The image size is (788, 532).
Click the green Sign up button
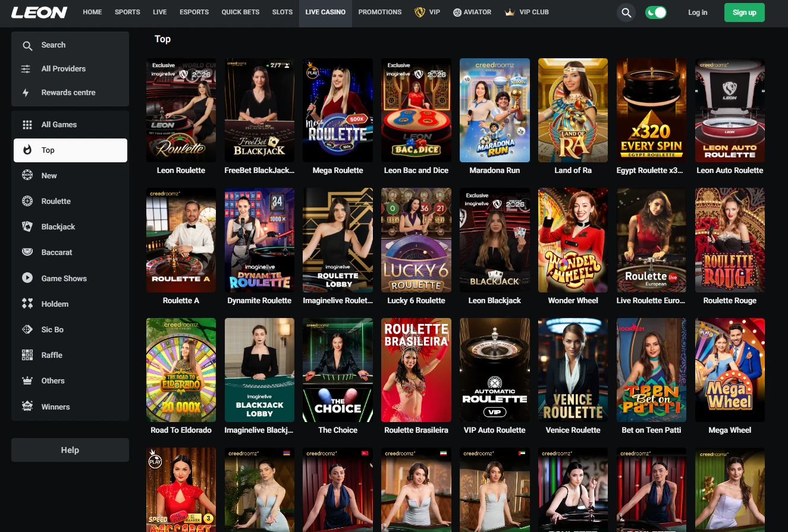point(745,12)
